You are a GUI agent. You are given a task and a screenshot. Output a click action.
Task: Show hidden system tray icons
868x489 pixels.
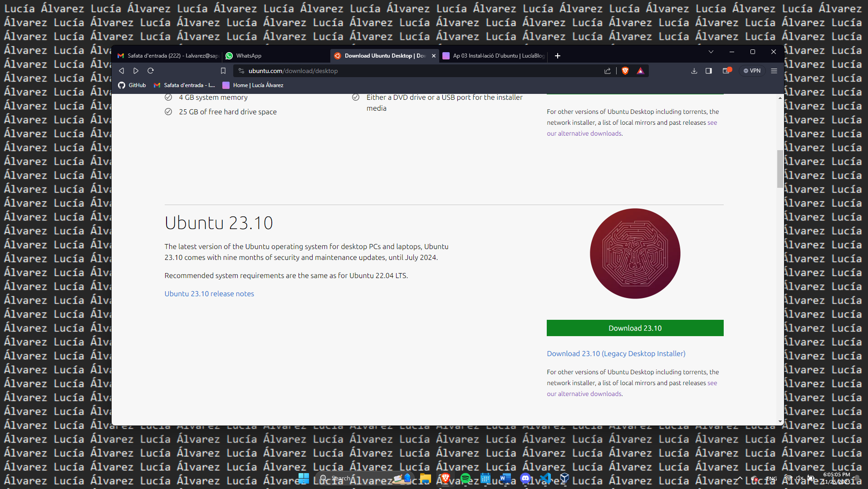point(740,478)
